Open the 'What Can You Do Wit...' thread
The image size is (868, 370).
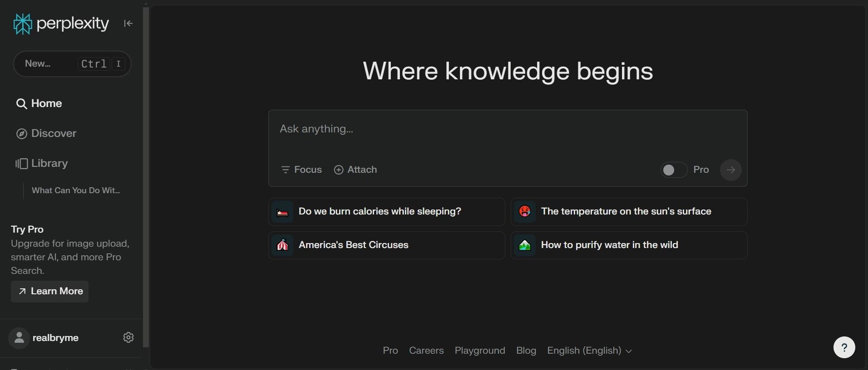point(76,190)
